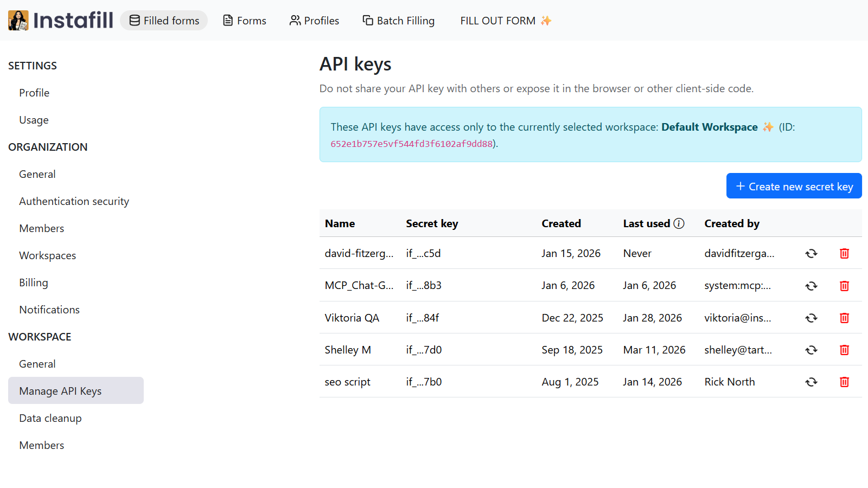
Task: Switch to the Batch Filling tab
Action: (398, 21)
